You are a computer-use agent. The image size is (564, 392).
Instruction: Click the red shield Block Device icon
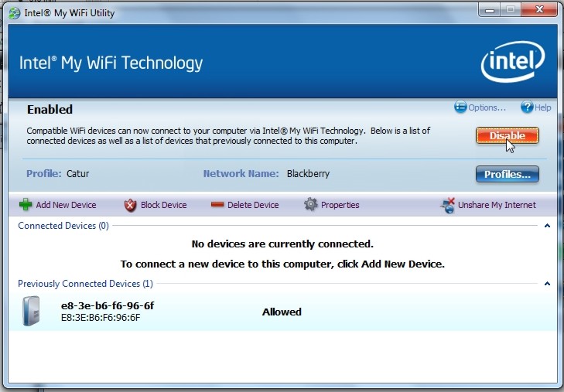click(x=130, y=205)
